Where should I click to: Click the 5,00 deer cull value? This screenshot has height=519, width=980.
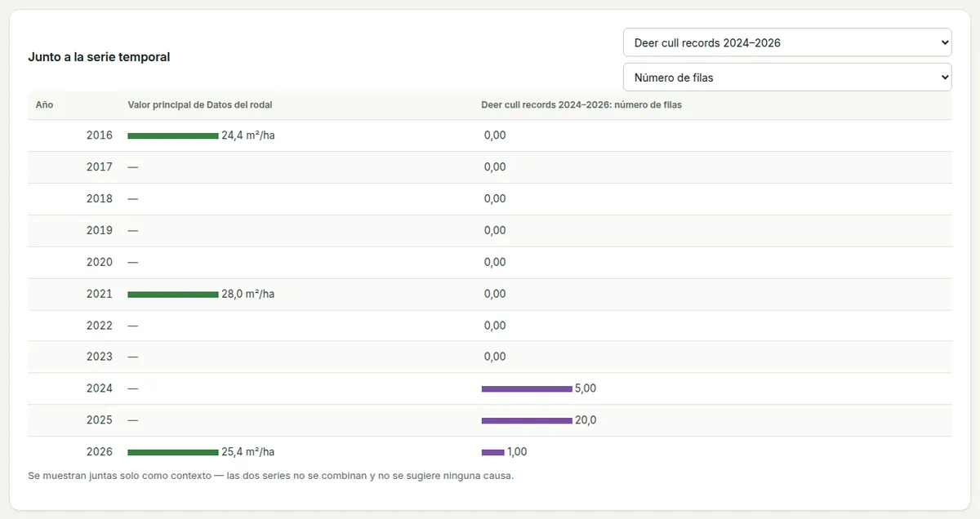[x=586, y=388]
